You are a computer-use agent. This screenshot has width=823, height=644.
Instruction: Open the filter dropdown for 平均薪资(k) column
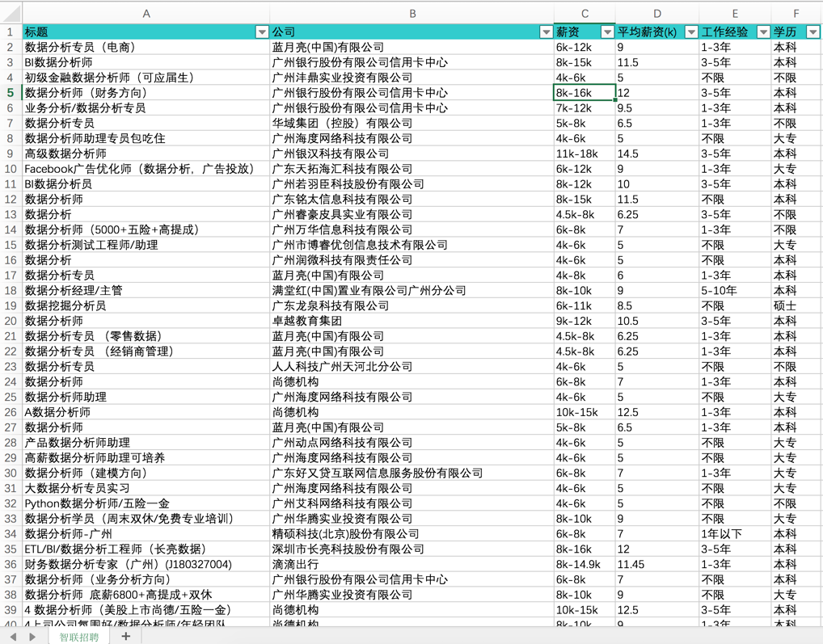coord(692,32)
